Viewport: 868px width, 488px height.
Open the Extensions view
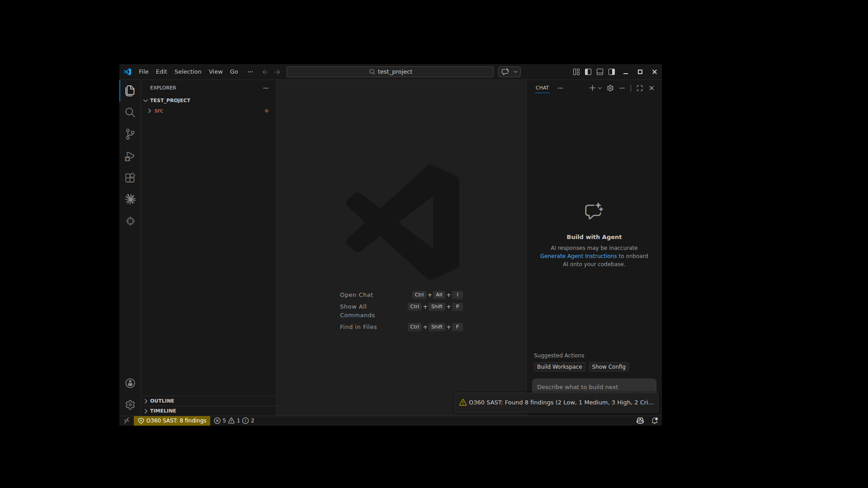[130, 178]
